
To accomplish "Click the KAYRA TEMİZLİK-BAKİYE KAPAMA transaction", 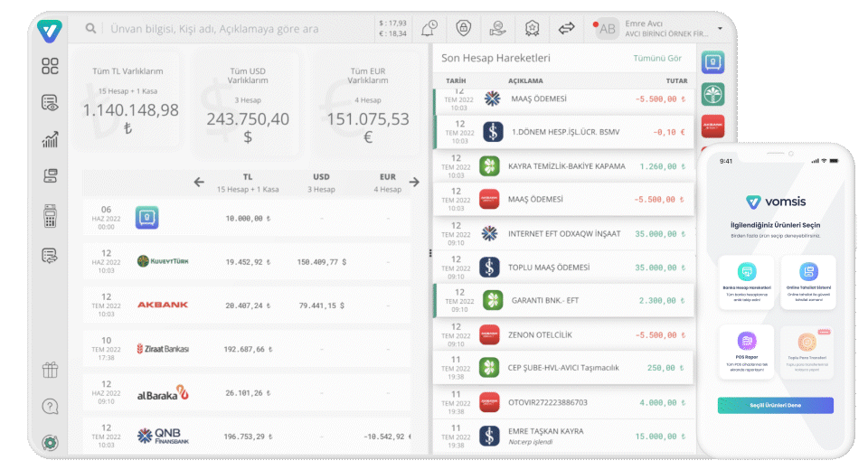I will [x=564, y=166].
